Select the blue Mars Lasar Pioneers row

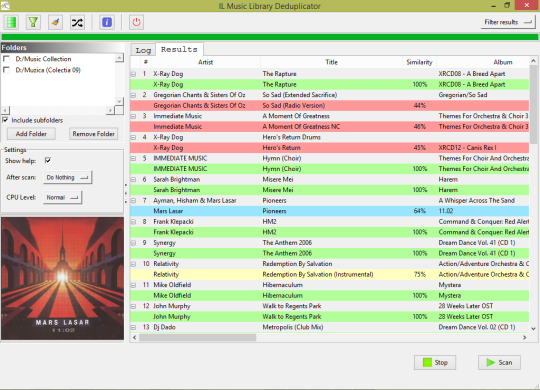(330, 211)
